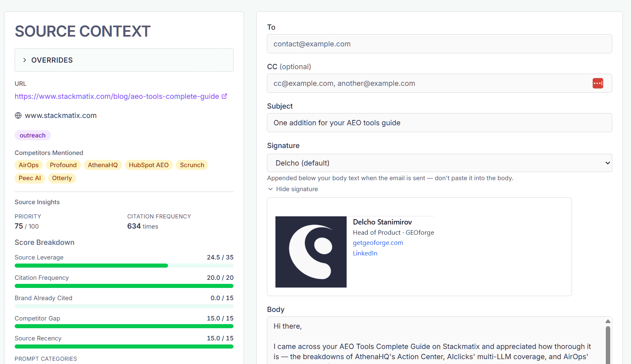This screenshot has height=364, width=631.
Task: Click the Delcho Stanimirov name in signature
Action: [x=382, y=222]
